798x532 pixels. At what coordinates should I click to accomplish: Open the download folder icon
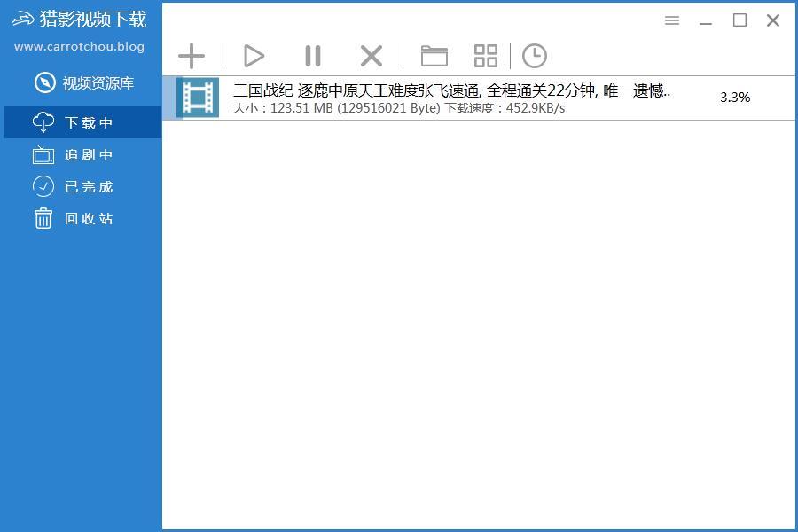tap(434, 56)
